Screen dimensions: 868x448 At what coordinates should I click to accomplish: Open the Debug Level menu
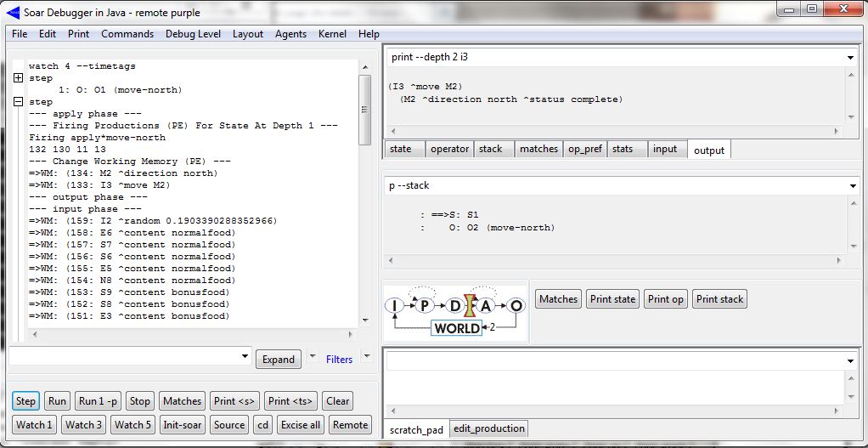pyautogui.click(x=193, y=34)
